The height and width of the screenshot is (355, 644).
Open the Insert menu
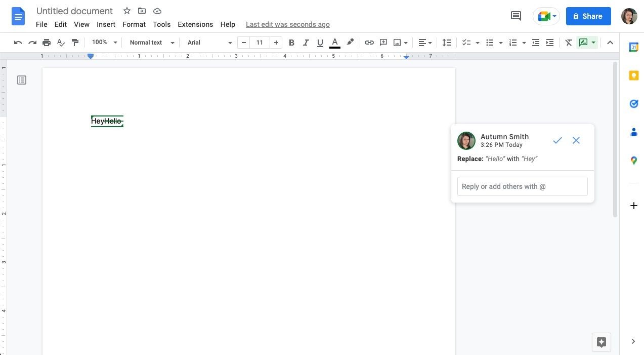point(106,24)
